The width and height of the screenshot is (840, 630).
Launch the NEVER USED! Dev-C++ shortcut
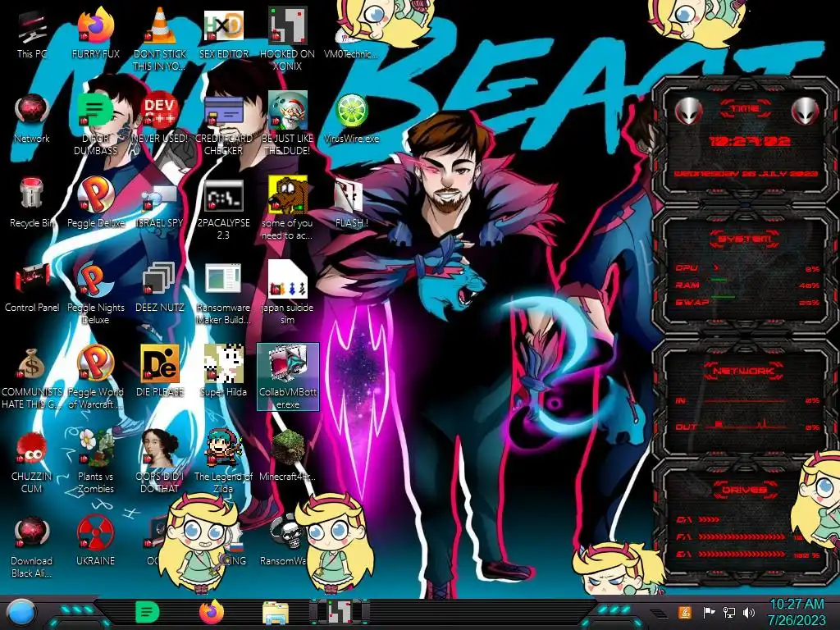[x=159, y=118]
